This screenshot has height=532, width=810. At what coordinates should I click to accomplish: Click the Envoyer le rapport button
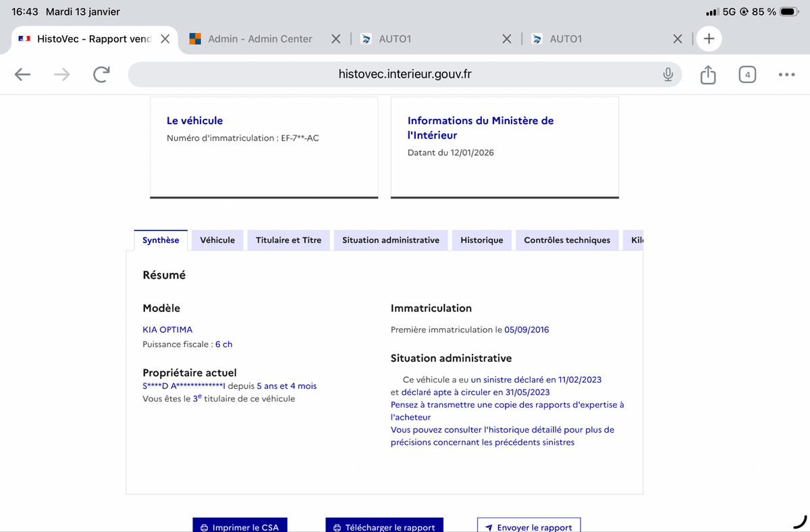click(529, 526)
